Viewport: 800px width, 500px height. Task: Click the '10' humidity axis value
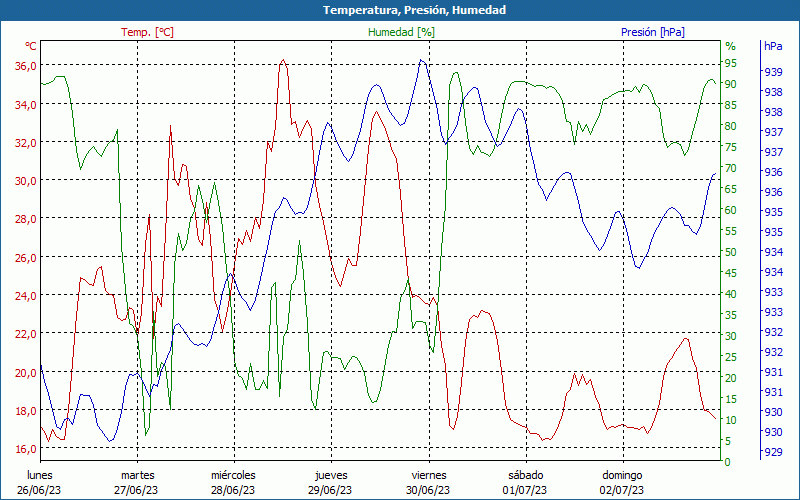[x=731, y=420]
